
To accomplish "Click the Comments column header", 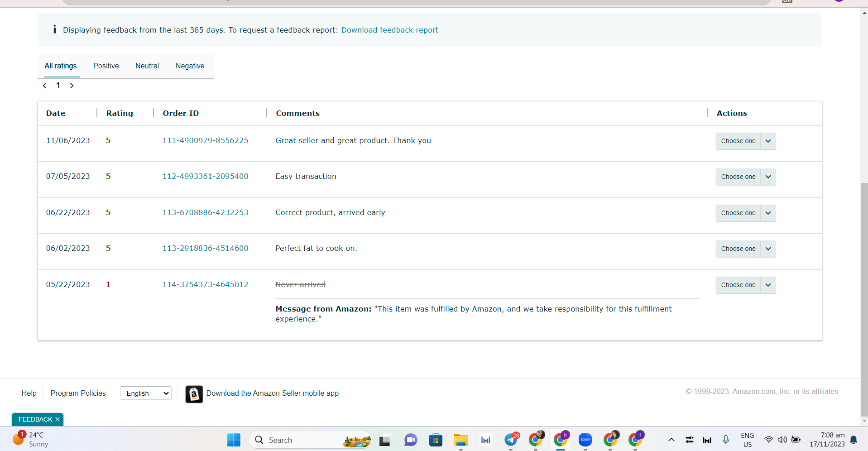I will coord(298,113).
